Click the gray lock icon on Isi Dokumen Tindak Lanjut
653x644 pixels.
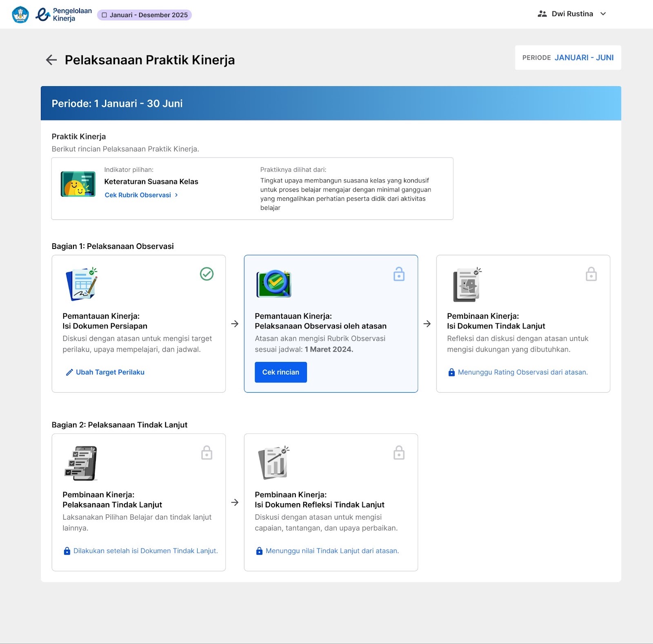[x=591, y=274]
